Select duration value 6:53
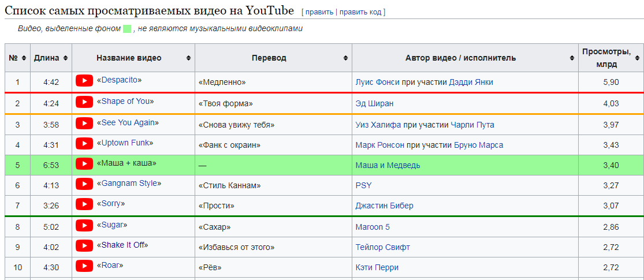The height and width of the screenshot is (280, 644). 51,166
